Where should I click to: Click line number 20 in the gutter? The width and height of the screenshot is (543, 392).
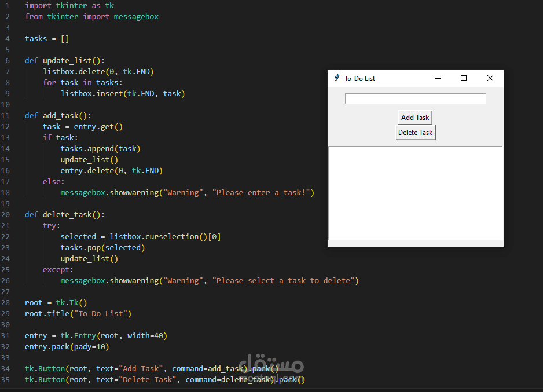click(x=5, y=215)
